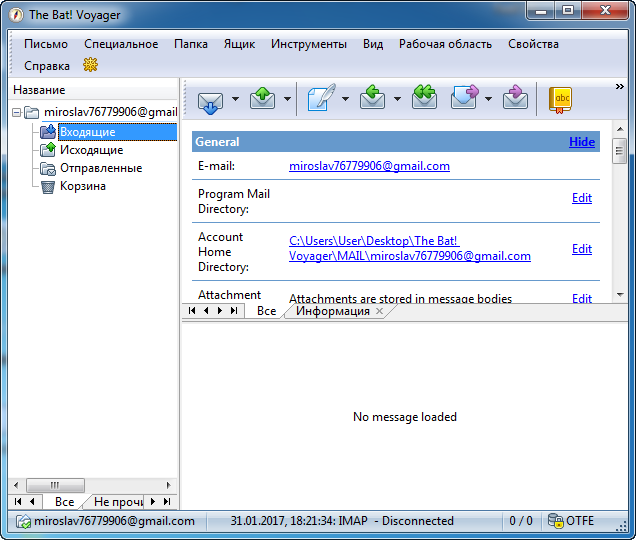Click Hide link in General header
The width and height of the screenshot is (636, 540).
[x=582, y=142]
